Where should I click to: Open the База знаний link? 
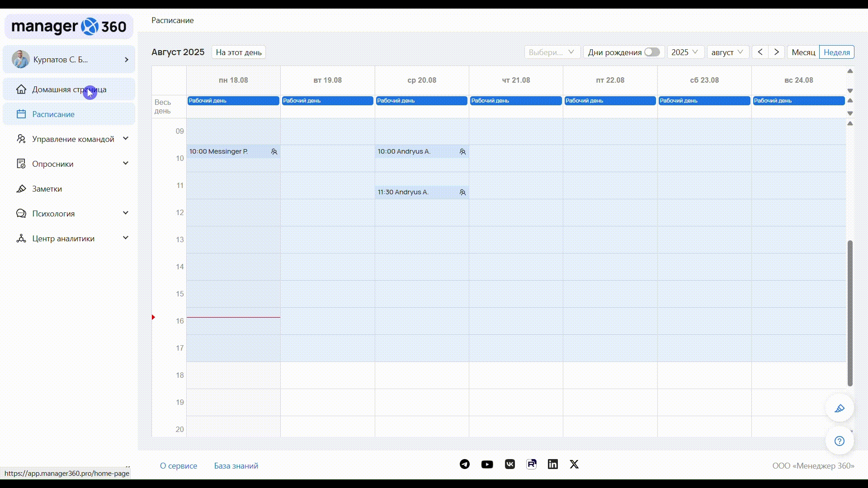[x=236, y=466]
